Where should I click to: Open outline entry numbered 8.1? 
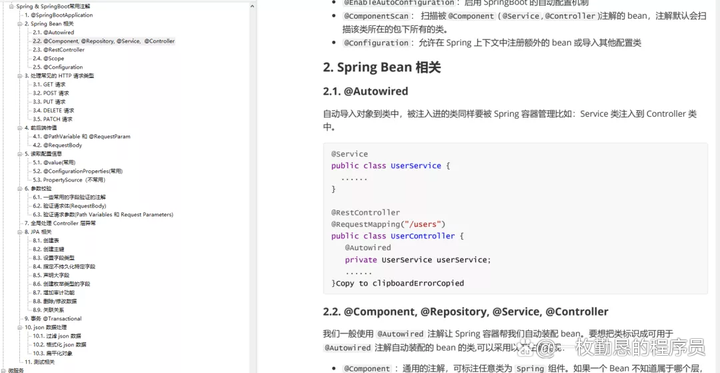(46, 241)
